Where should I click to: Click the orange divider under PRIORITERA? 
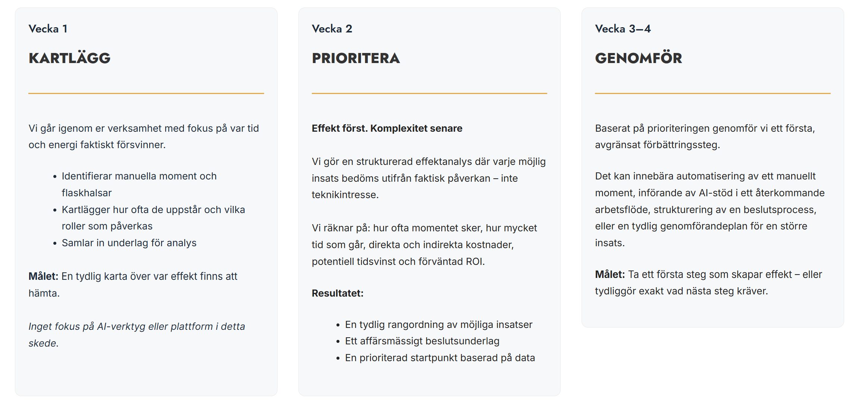point(429,93)
